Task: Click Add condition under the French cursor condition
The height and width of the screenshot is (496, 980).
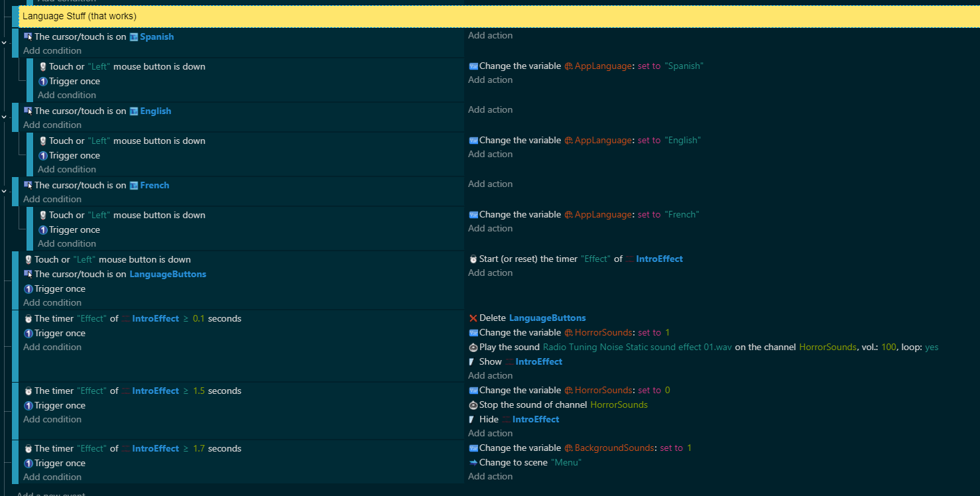Action: click(52, 199)
